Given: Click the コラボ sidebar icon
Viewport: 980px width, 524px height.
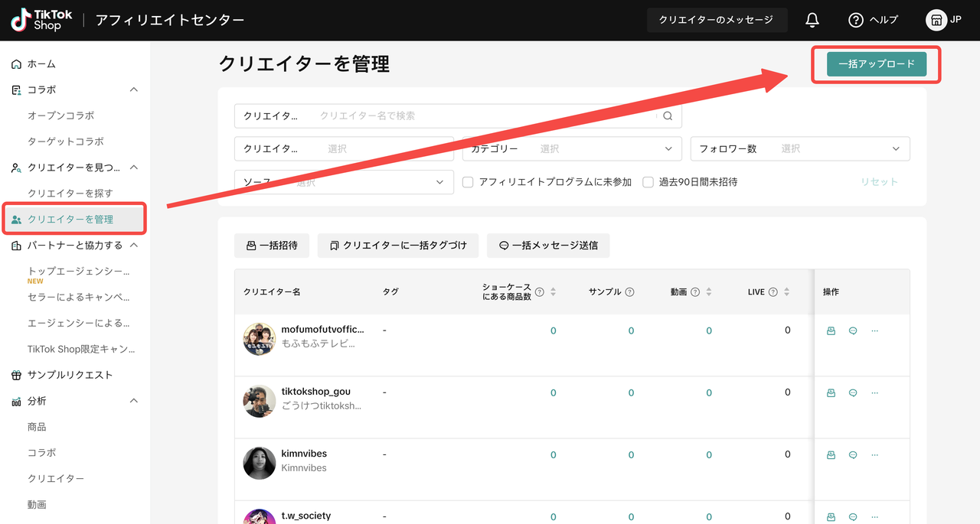Looking at the screenshot, I should pyautogui.click(x=16, y=90).
